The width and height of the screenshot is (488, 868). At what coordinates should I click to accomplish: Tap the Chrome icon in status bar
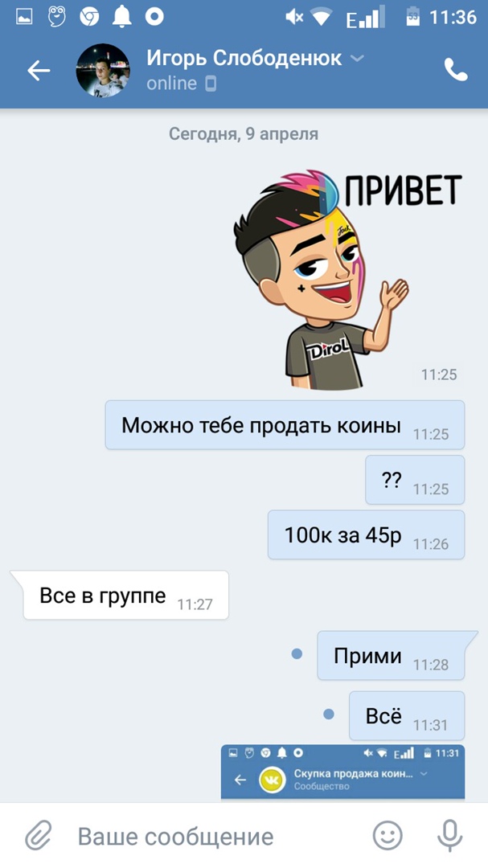tap(89, 17)
